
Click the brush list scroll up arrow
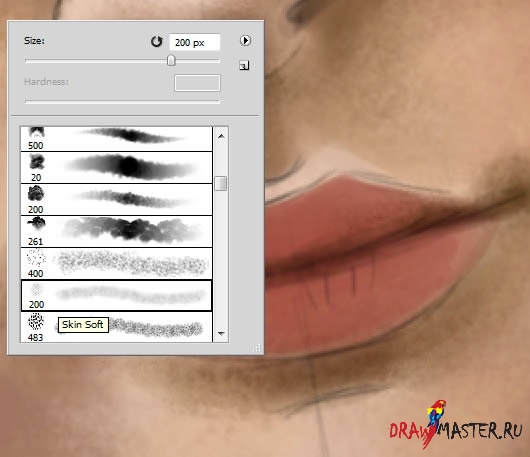tap(221, 136)
